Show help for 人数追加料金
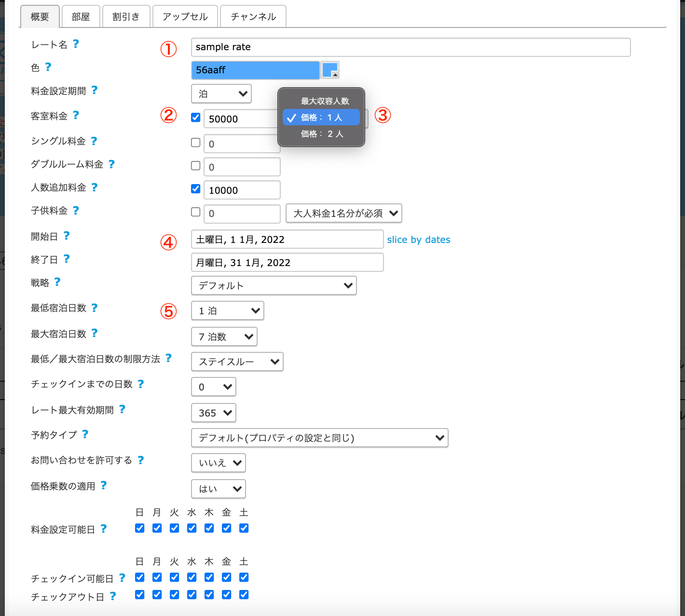This screenshot has width=685, height=616. 95,187
